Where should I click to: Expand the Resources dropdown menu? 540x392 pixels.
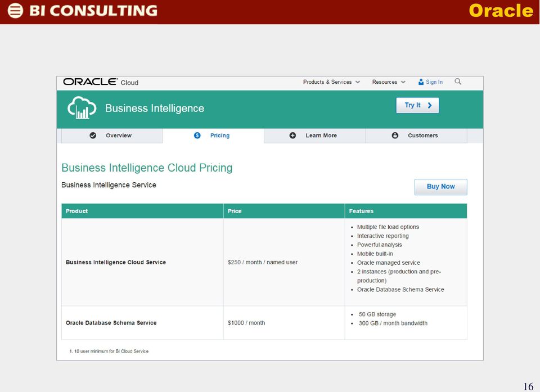(389, 82)
